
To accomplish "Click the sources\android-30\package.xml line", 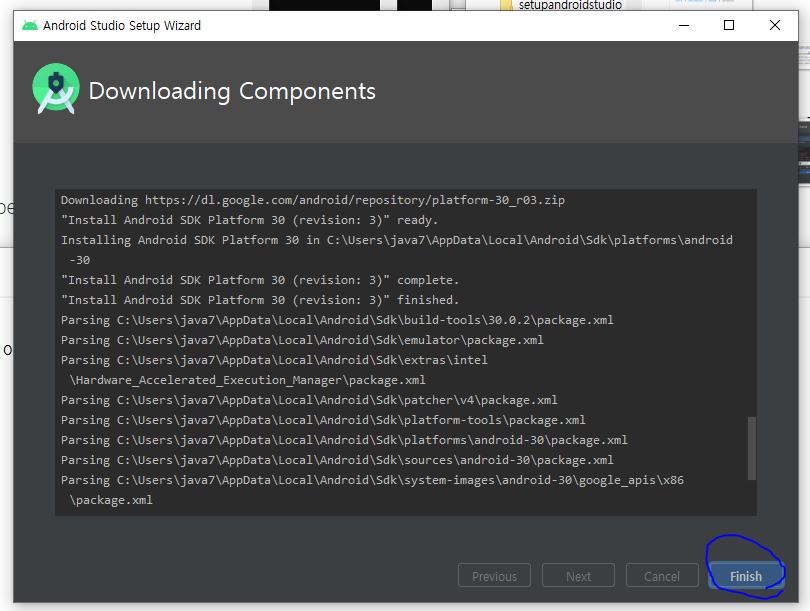I will pos(337,460).
